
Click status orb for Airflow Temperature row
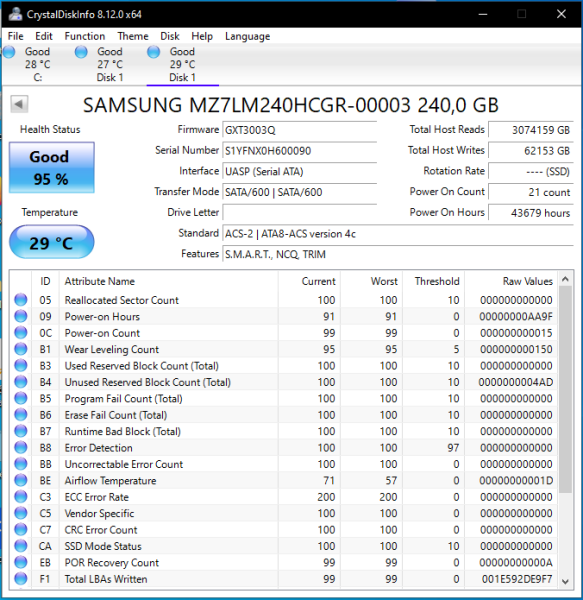(21, 480)
